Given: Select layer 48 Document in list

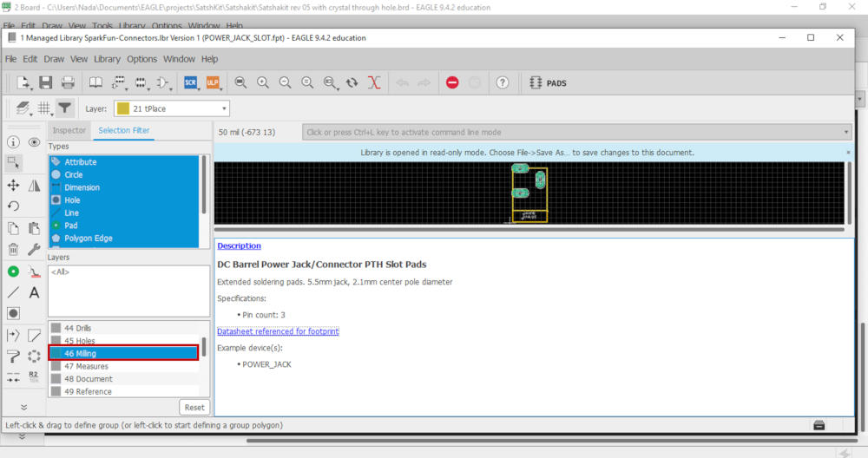Looking at the screenshot, I should (x=123, y=379).
